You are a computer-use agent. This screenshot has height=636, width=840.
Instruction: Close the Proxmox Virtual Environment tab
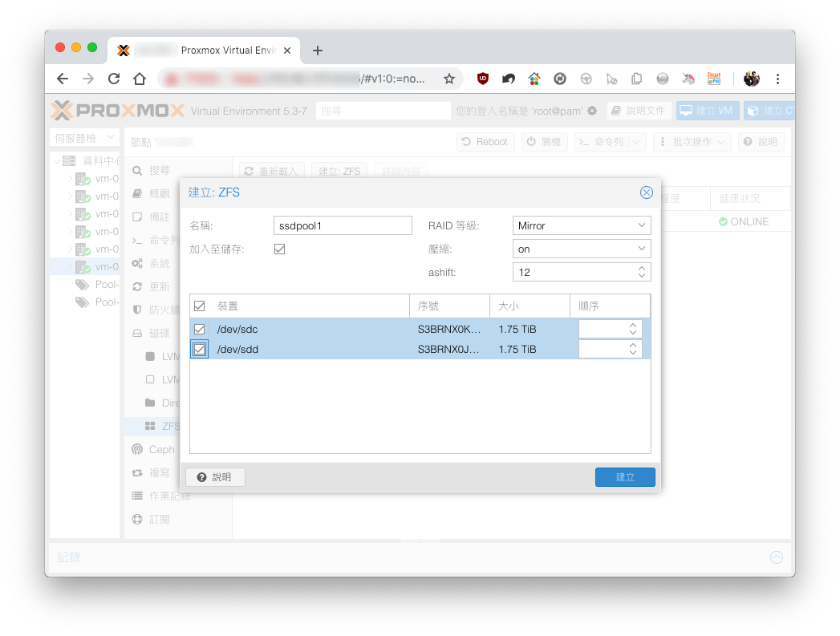point(287,51)
